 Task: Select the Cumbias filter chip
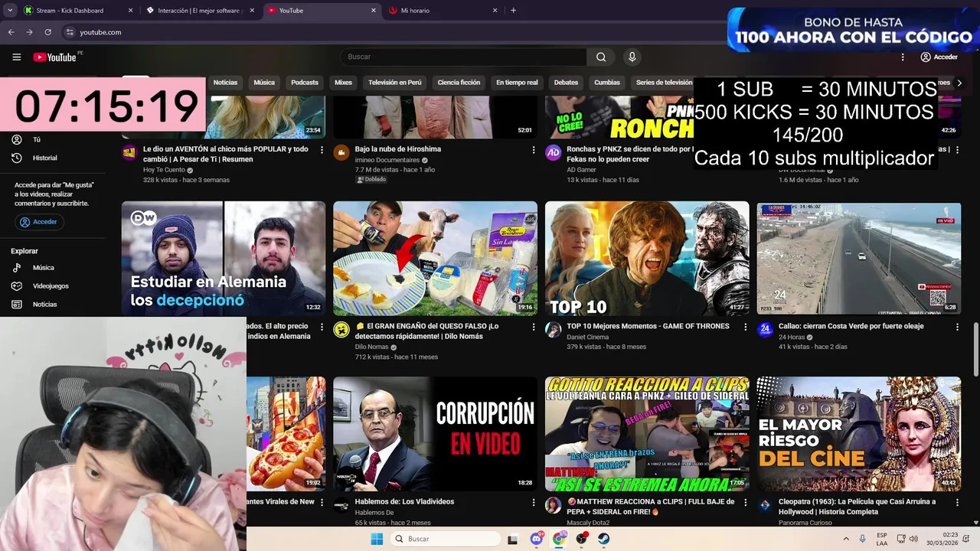tap(607, 83)
